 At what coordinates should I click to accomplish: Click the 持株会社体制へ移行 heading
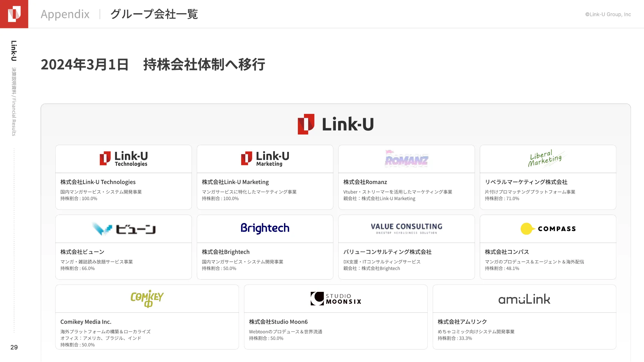pos(204,64)
